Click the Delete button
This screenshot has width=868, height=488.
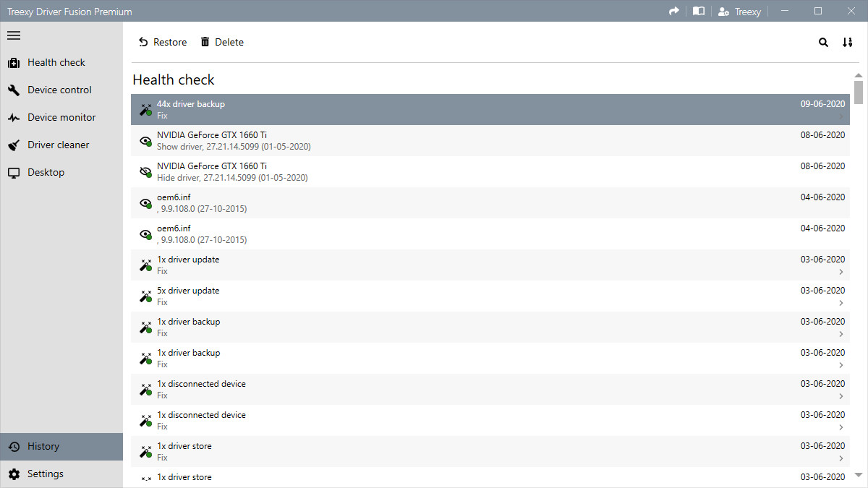point(221,42)
